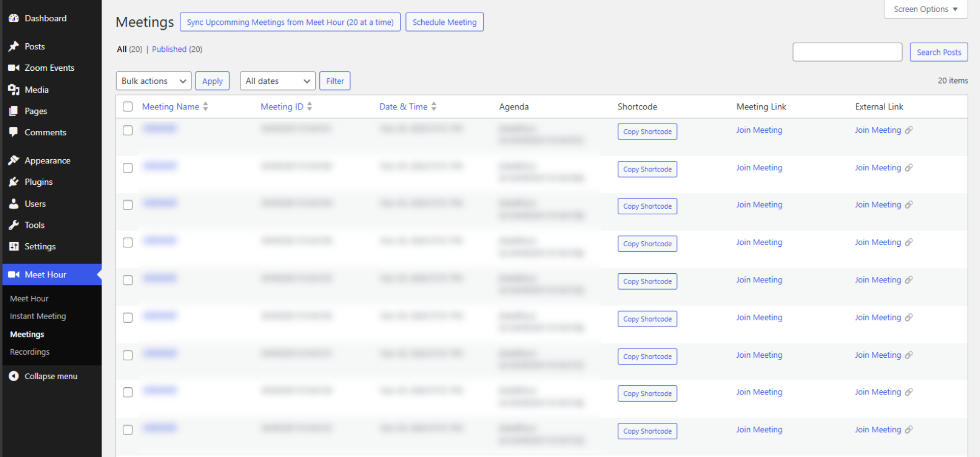The width and height of the screenshot is (980, 457).
Task: Open External Link Join Meeting in ninth row
Action: 878,430
